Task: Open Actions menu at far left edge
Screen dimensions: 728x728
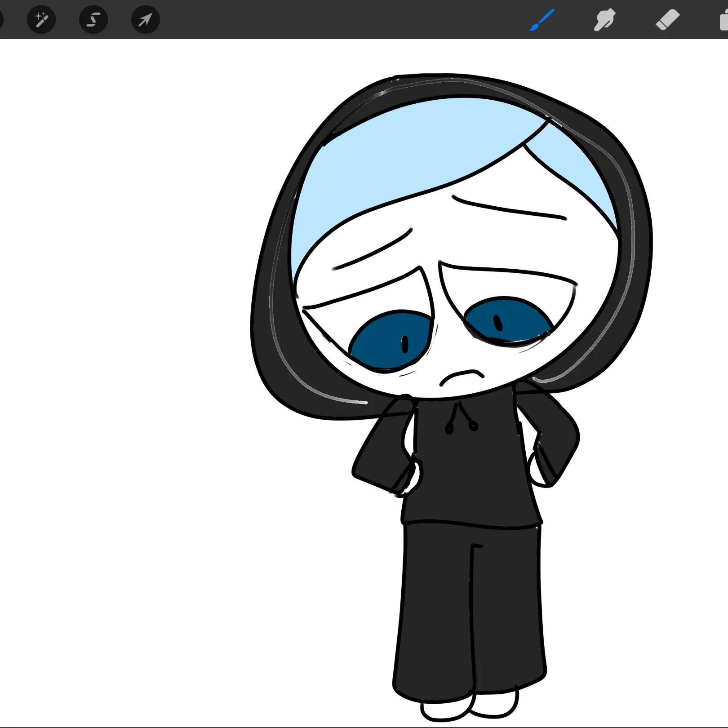Action: pyautogui.click(x=1, y=20)
